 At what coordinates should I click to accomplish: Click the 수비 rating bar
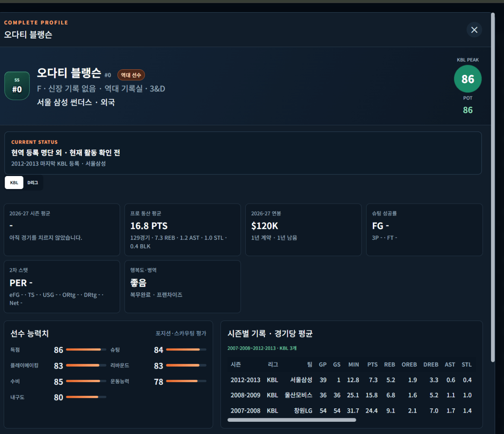[86, 381]
